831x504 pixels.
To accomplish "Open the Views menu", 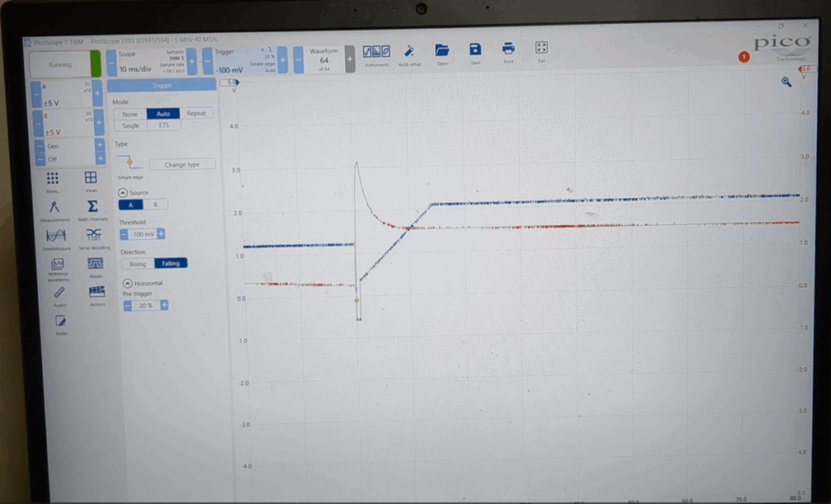I will (91, 179).
